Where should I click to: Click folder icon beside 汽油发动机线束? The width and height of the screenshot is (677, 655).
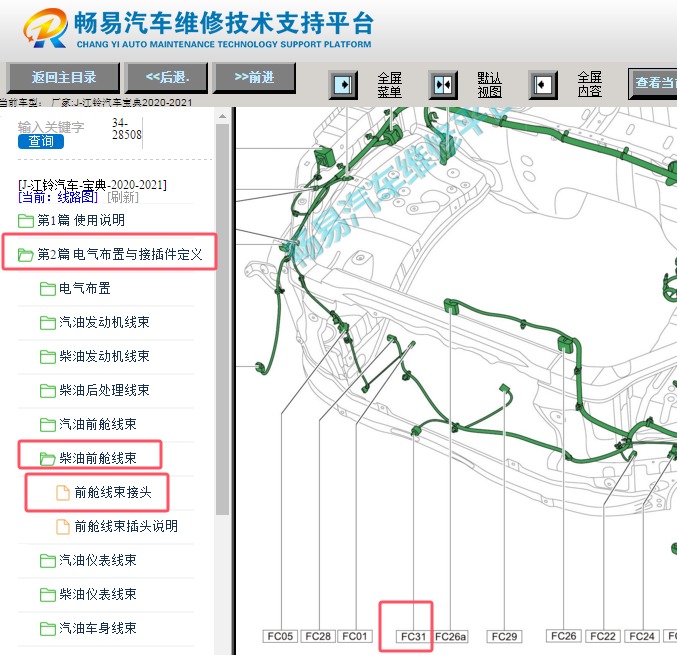tap(47, 323)
